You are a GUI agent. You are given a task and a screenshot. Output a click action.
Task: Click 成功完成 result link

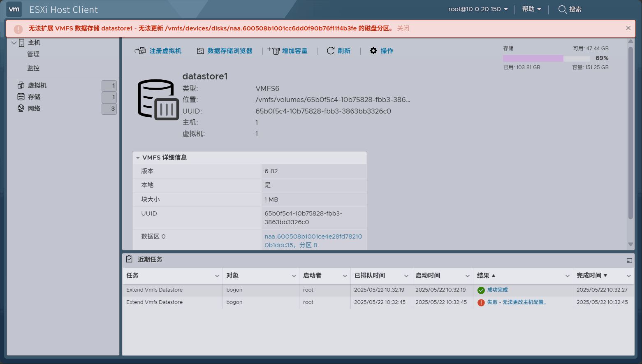point(498,290)
